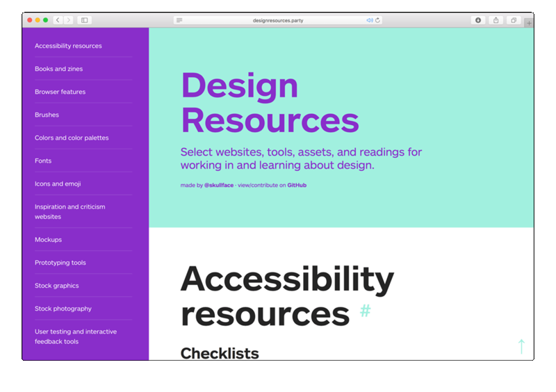Toggle the Safari sidebar button
Image resolution: width=556 pixels, height=392 pixels.
pos(85,20)
